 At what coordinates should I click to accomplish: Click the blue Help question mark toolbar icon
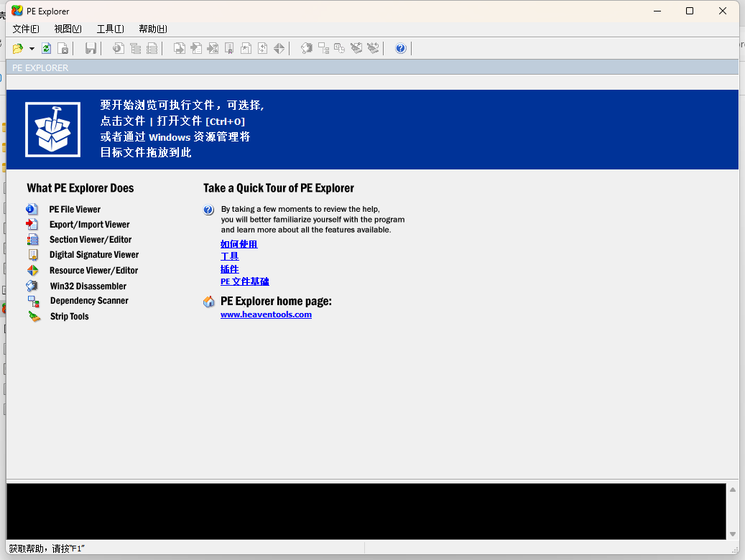[401, 48]
